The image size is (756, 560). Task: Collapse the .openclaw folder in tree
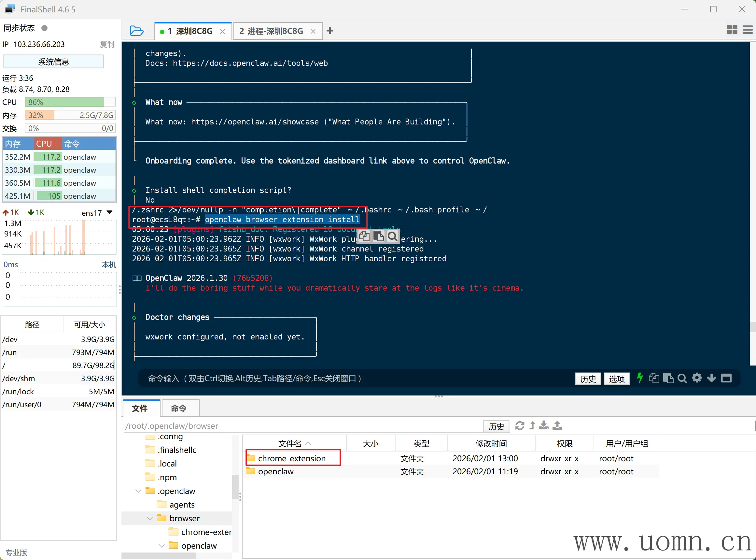pos(138,491)
